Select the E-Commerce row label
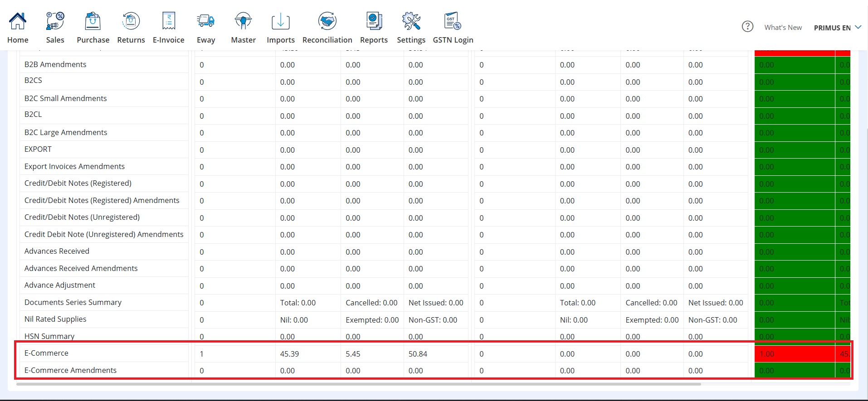The width and height of the screenshot is (868, 401). click(46, 353)
